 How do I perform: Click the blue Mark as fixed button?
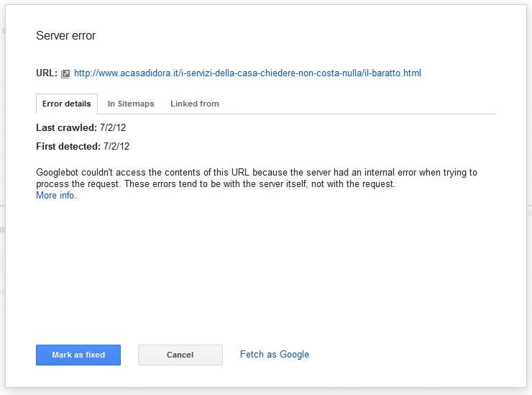(x=78, y=355)
